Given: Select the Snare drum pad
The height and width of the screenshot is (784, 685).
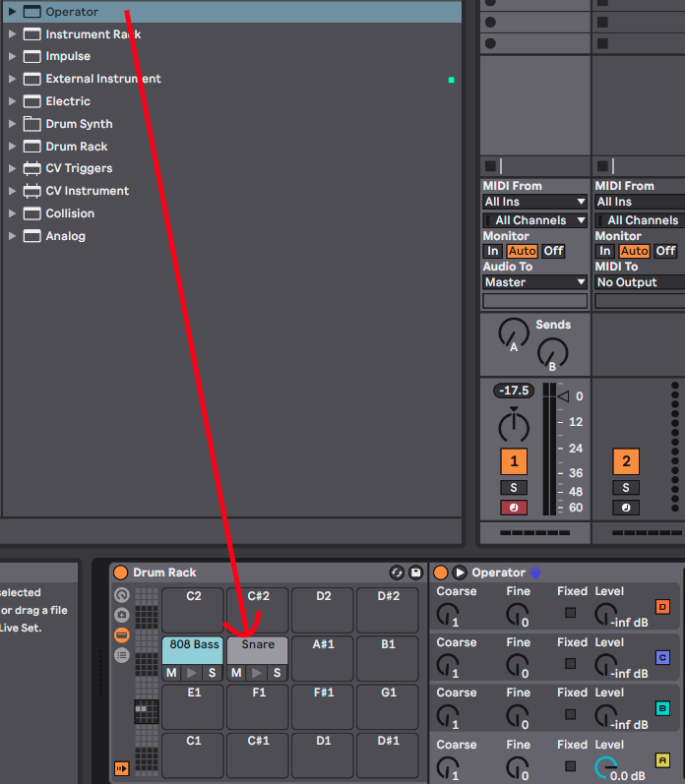Looking at the screenshot, I should (258, 649).
